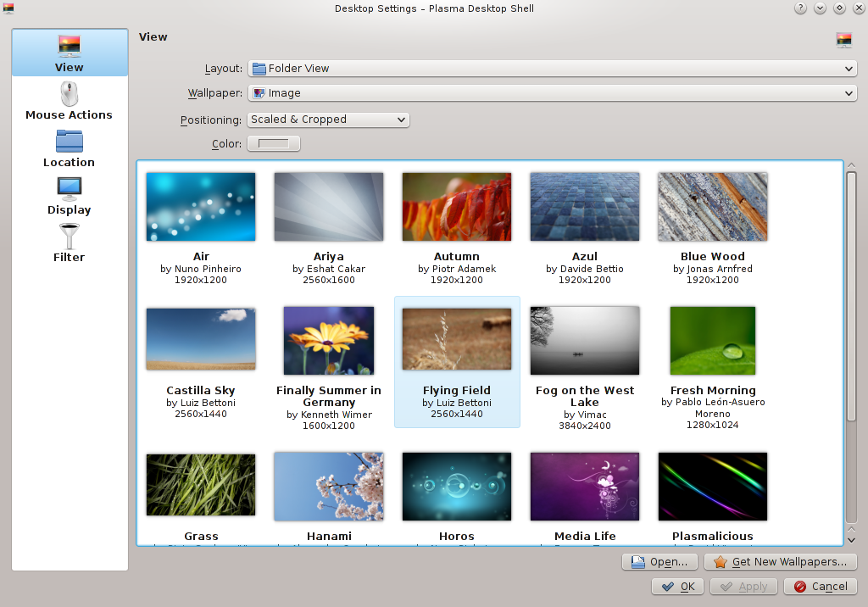
Task: Open the Color picker swatch
Action: point(273,142)
